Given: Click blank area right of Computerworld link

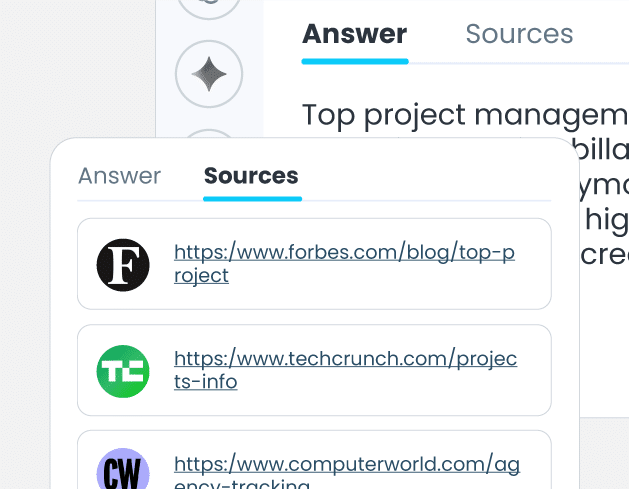Looking at the screenshot, I should pyautogui.click(x=535, y=468).
